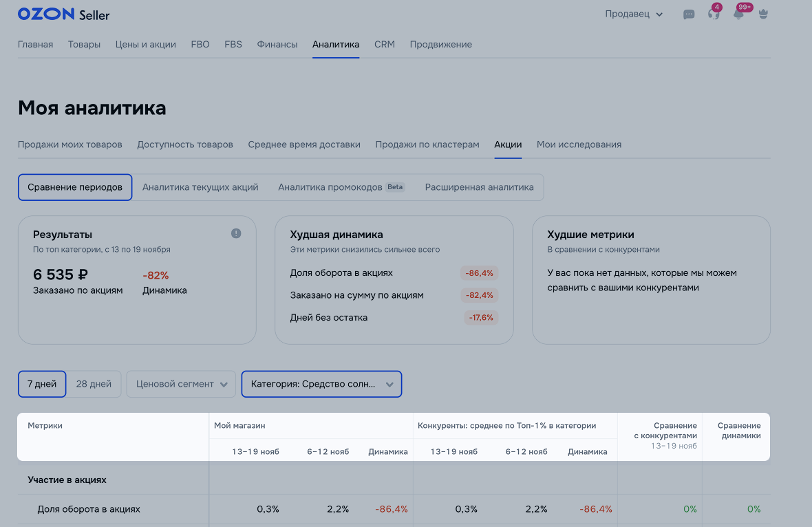
Task: Open Продажи по кластерам tab
Action: point(427,144)
